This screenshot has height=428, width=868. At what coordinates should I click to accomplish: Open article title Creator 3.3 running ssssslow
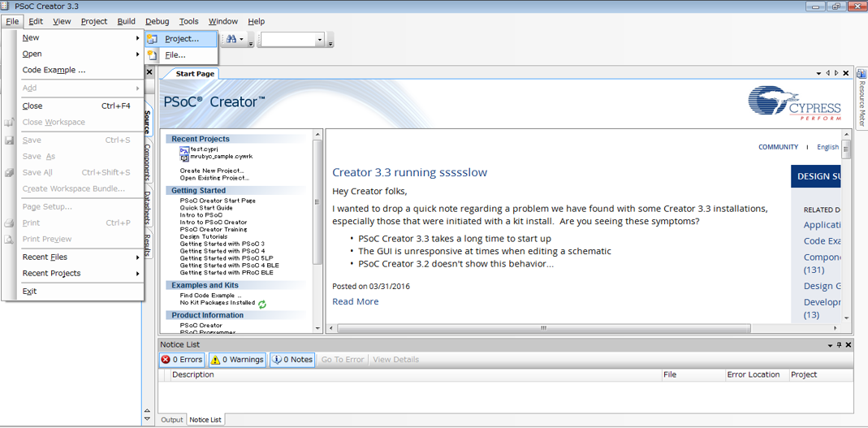(410, 172)
